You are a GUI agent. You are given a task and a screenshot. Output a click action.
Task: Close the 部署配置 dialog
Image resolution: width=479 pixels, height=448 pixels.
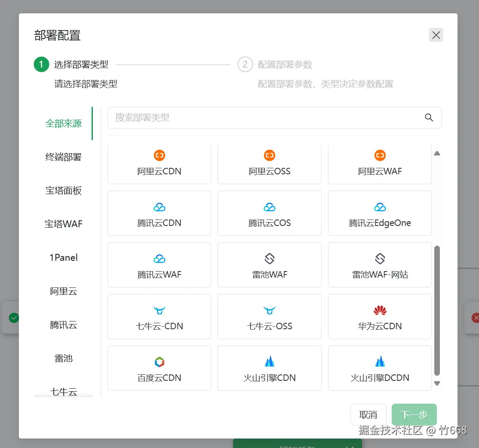click(436, 35)
